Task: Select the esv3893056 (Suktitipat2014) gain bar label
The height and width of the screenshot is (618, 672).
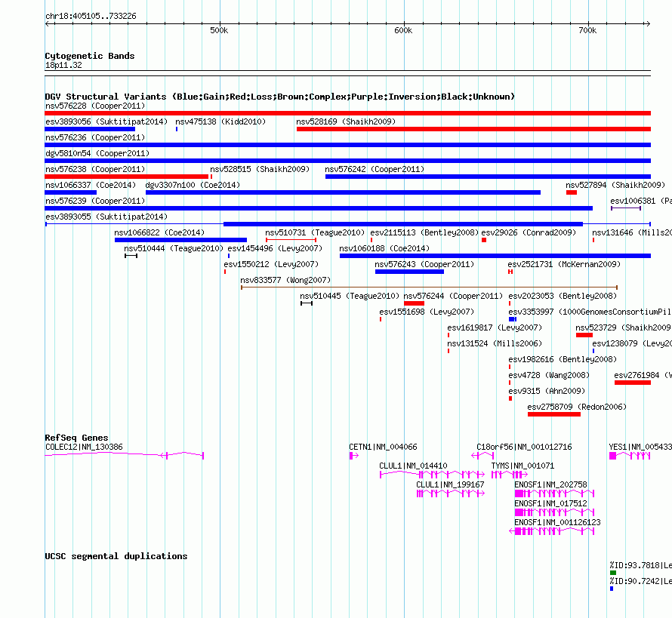Action: point(106,121)
